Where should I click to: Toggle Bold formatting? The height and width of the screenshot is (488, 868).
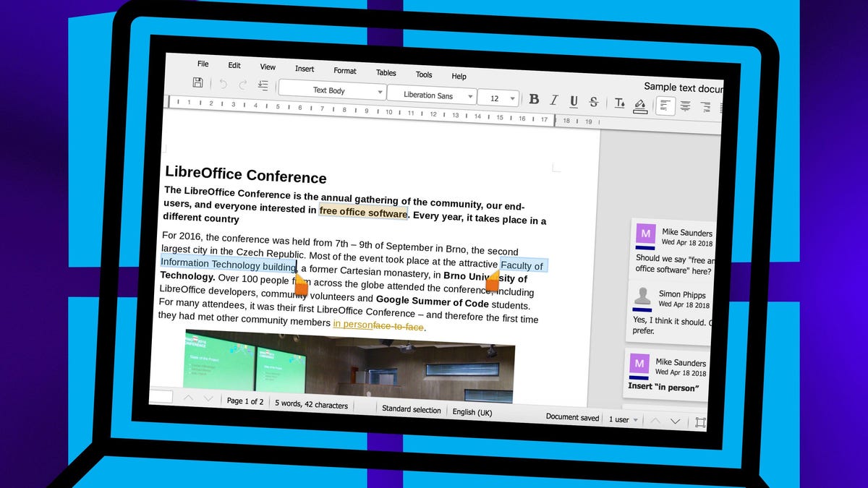pos(534,99)
